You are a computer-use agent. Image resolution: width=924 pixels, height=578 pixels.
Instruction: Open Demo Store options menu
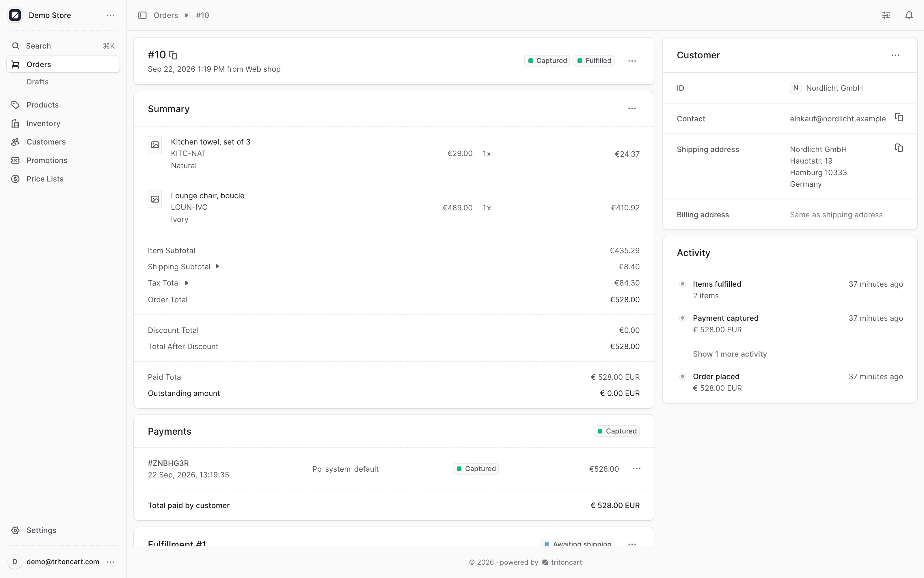pos(111,15)
